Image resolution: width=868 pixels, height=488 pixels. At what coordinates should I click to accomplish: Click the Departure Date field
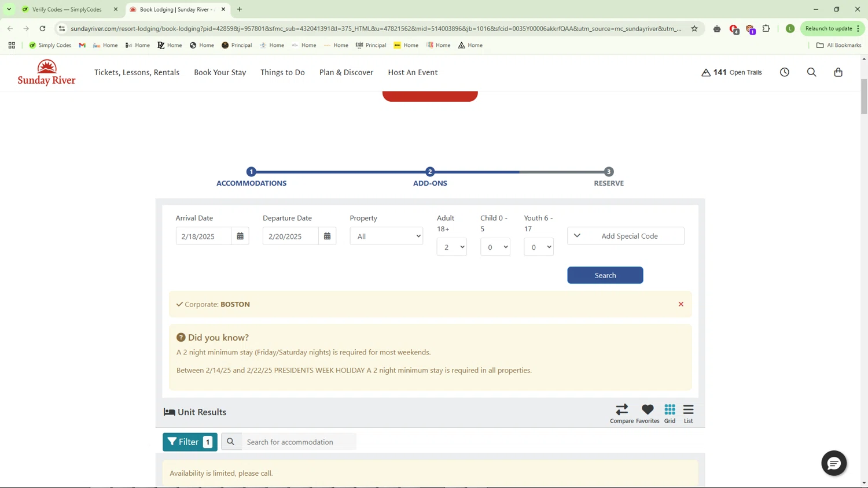tap(290, 236)
